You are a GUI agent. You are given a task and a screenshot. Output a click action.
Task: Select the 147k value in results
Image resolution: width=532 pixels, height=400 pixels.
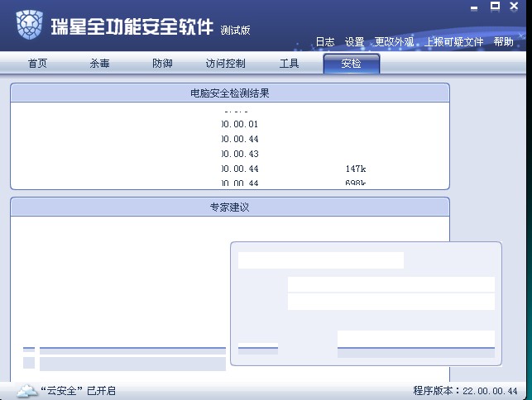click(356, 169)
